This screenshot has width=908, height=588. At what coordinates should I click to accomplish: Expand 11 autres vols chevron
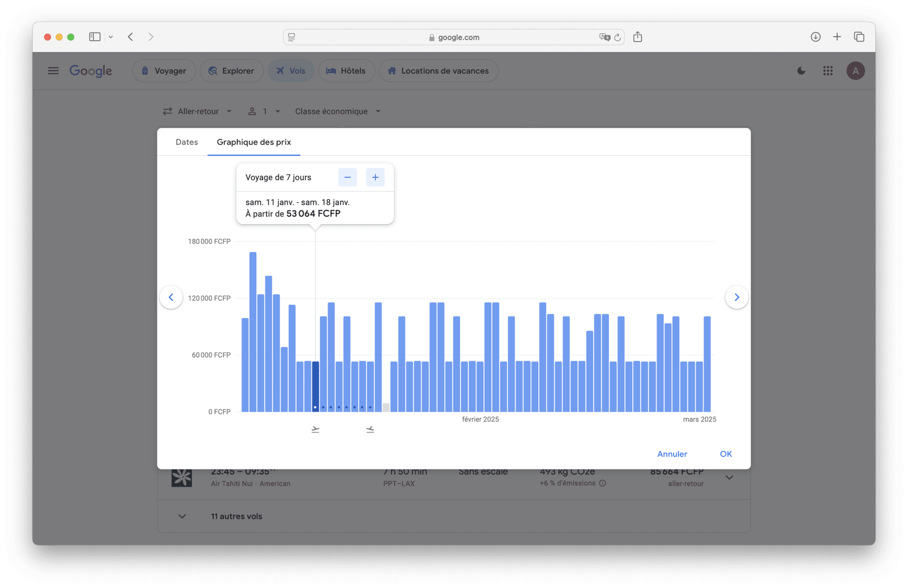pyautogui.click(x=182, y=517)
